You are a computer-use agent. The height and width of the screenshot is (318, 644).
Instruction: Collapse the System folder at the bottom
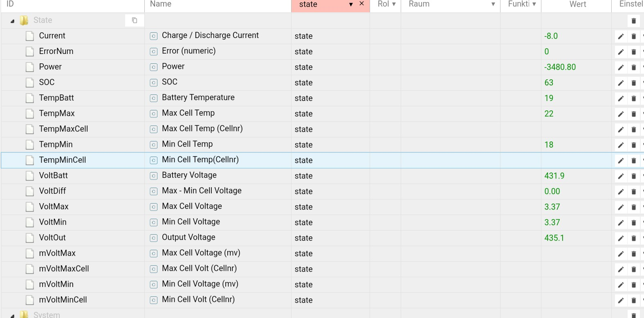point(12,316)
